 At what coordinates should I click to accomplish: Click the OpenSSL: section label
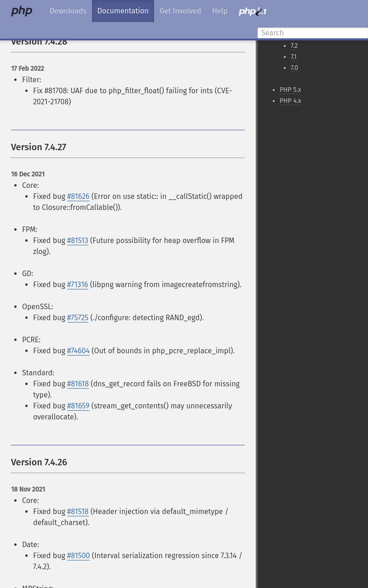point(38,307)
